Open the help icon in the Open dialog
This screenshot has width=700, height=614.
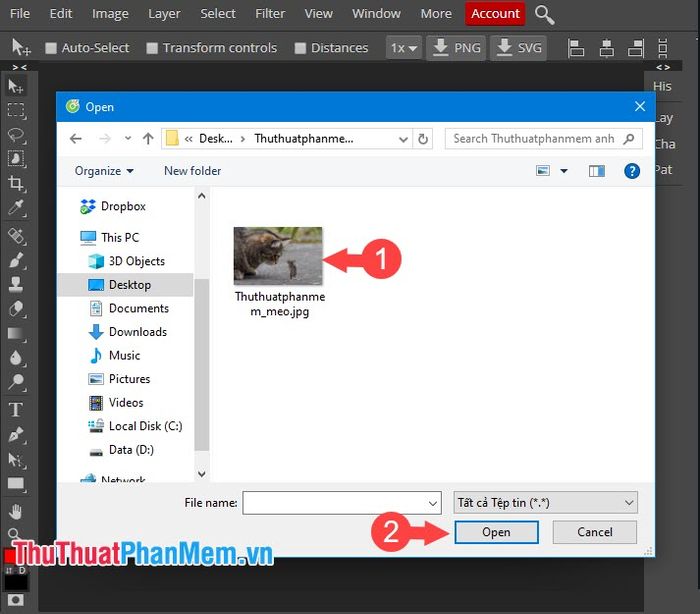click(x=632, y=171)
